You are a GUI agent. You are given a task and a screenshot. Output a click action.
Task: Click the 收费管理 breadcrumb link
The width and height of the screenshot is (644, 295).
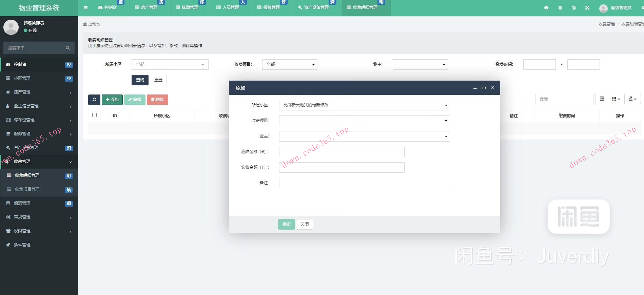tap(606, 24)
